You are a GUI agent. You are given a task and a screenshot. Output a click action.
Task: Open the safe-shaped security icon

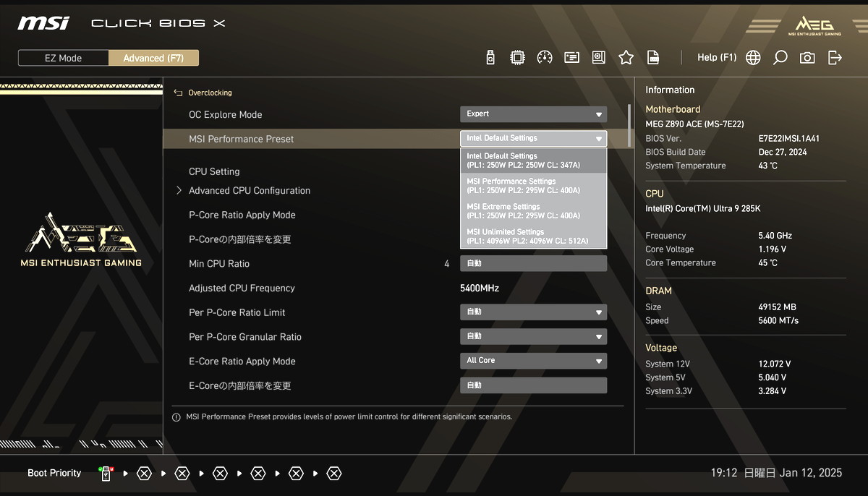598,58
